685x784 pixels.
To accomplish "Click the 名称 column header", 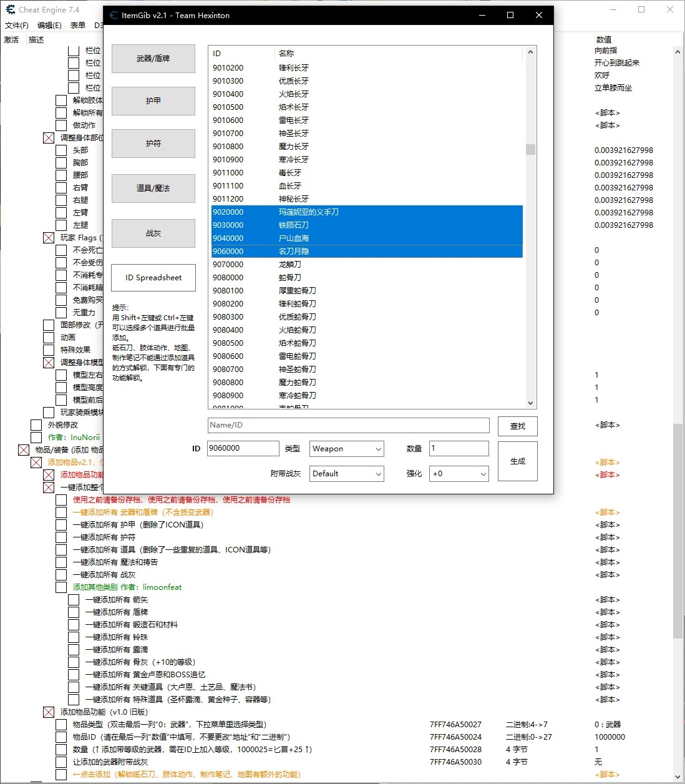I will tap(399, 54).
